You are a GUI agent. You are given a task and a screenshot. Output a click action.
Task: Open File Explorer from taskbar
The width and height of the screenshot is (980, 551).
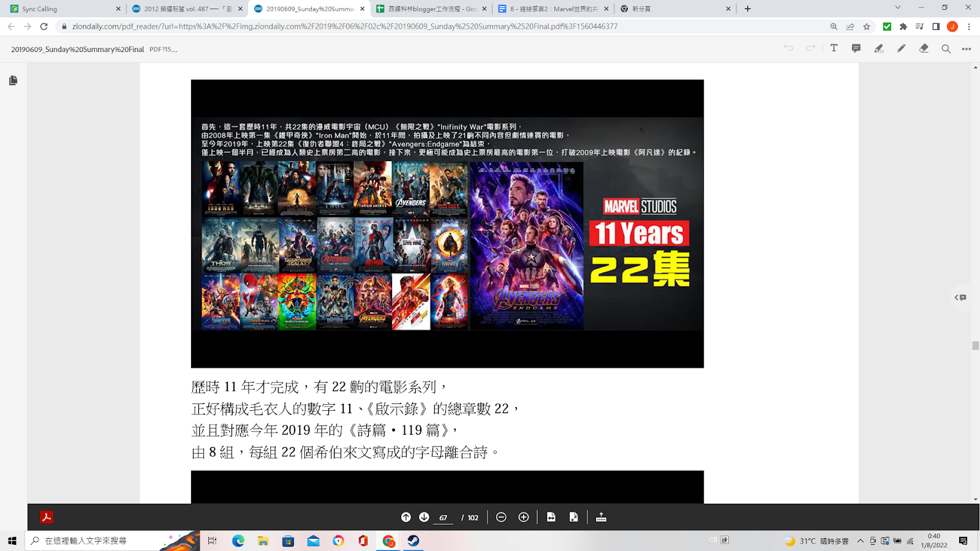pyautogui.click(x=263, y=541)
